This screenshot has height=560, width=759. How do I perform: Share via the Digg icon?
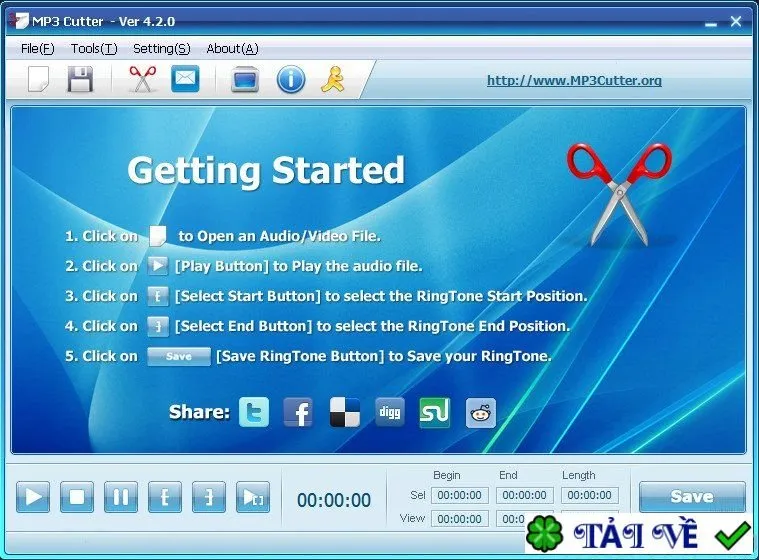pyautogui.click(x=390, y=412)
